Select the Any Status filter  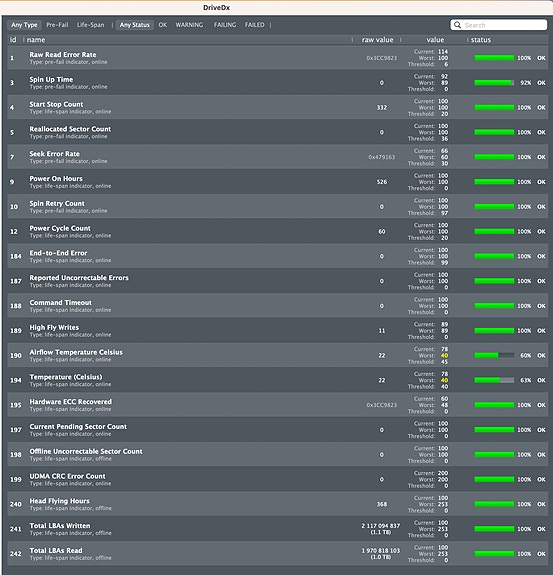click(x=135, y=25)
